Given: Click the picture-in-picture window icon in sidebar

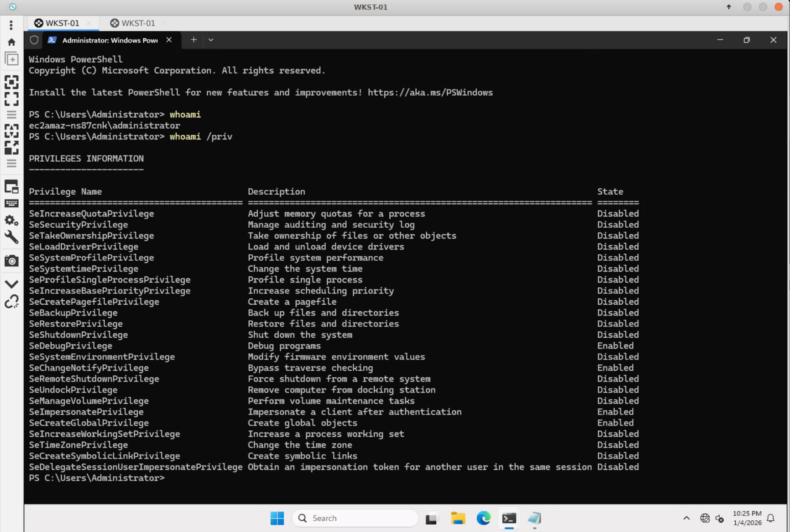Looking at the screenshot, I should [x=12, y=187].
